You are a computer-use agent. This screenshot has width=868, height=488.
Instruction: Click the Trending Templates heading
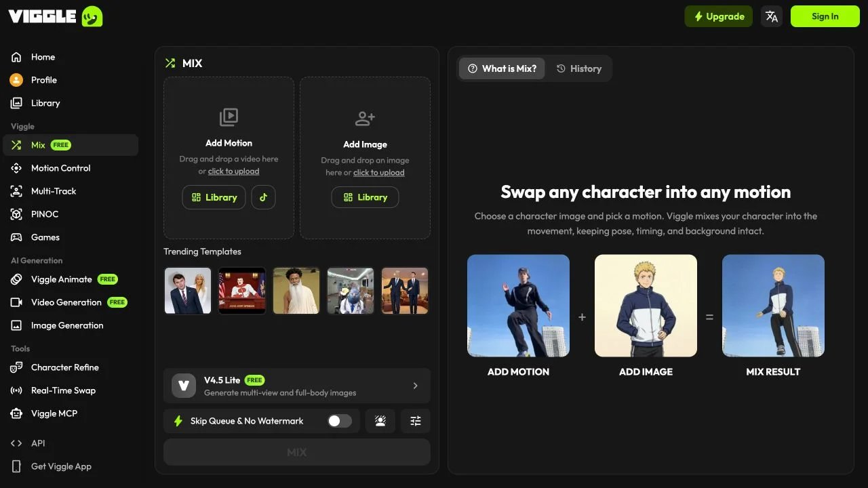202,251
